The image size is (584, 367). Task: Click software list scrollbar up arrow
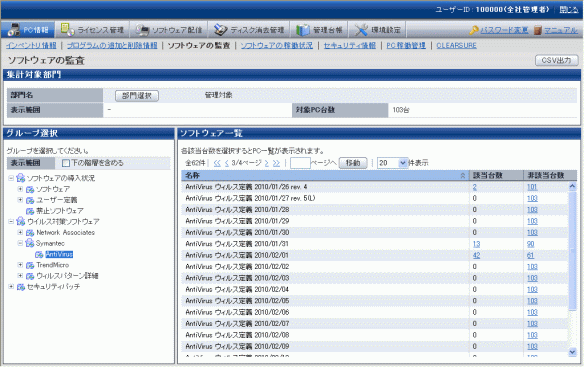point(572,186)
